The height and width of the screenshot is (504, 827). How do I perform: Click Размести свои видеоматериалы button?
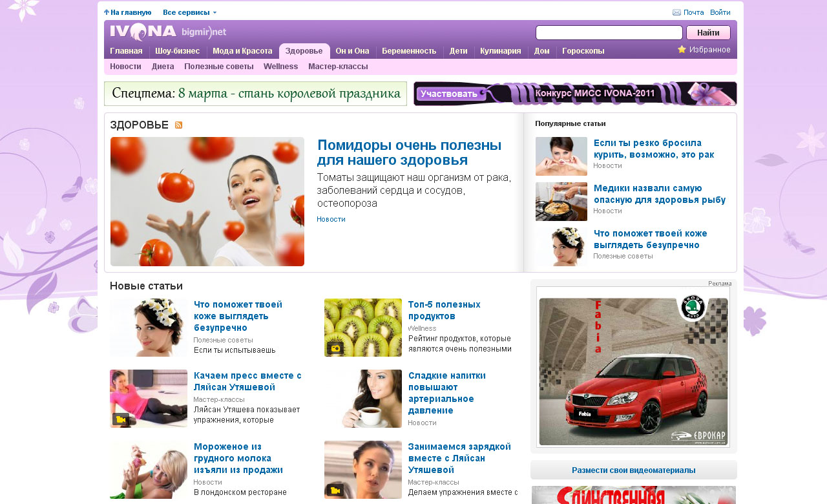(633, 470)
